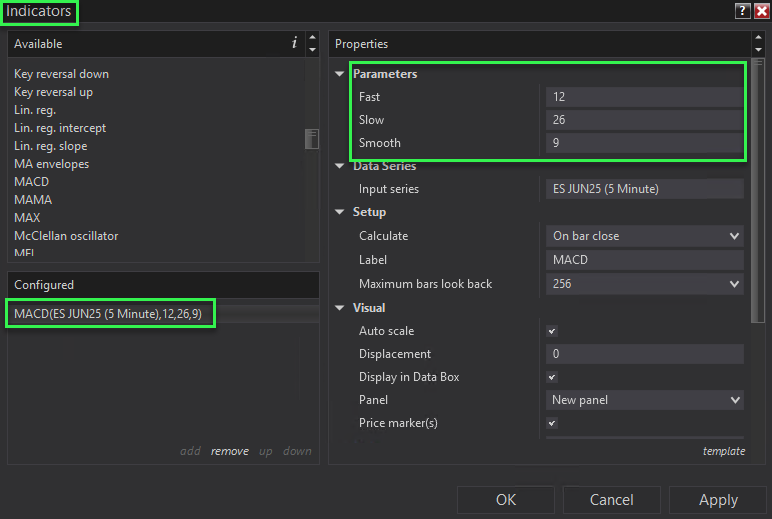Toggle the Price marker(s) checkbox
Screen dimensions: 772x519
[552, 423]
